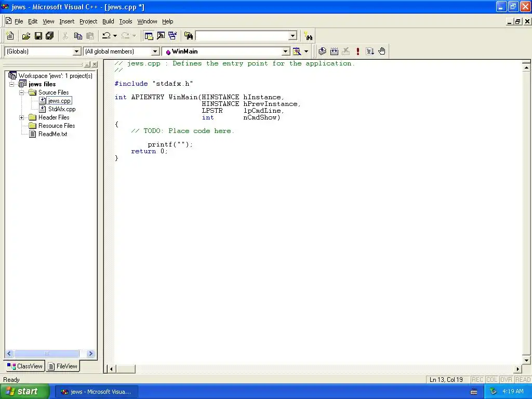The image size is (532, 399).
Task: Close the workspace docking pane
Action: point(95,64)
